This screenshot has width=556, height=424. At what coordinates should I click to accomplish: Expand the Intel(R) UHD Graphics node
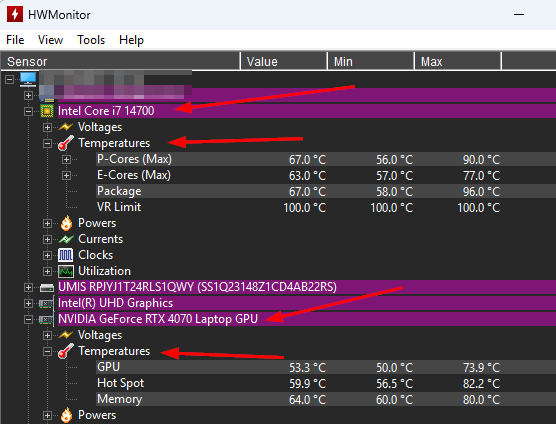(x=28, y=303)
